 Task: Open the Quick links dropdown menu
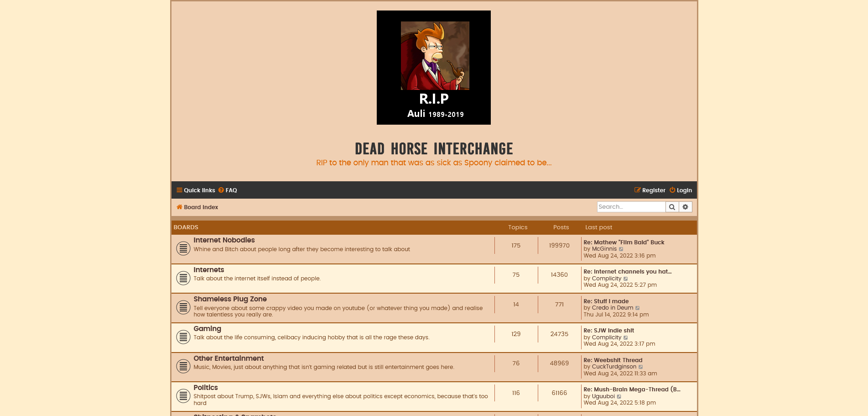point(196,190)
